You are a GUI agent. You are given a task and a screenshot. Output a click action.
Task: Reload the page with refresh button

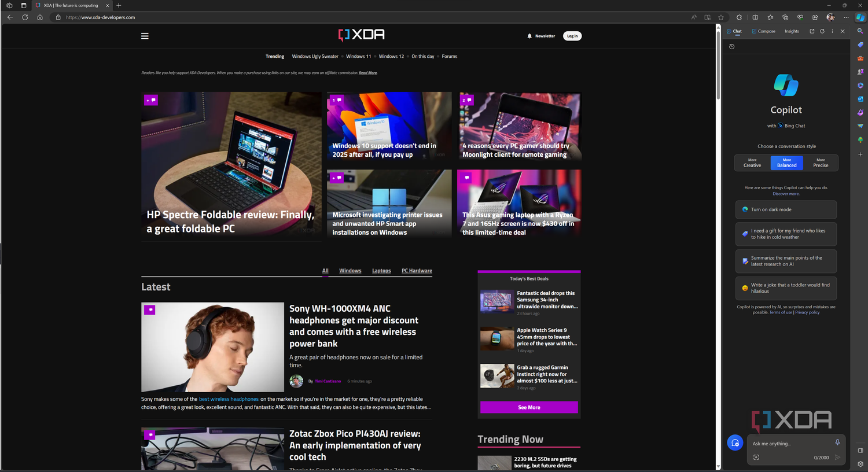pyautogui.click(x=25, y=17)
